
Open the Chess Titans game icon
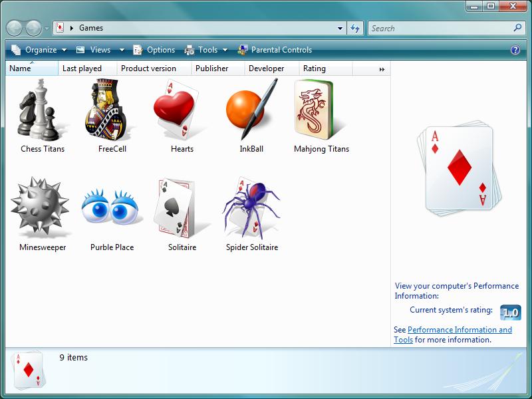[x=43, y=110]
